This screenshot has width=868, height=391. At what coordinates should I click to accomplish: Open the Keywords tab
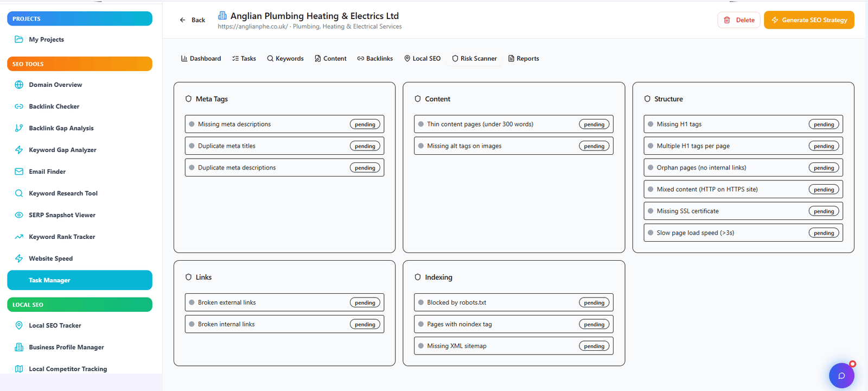tap(285, 59)
